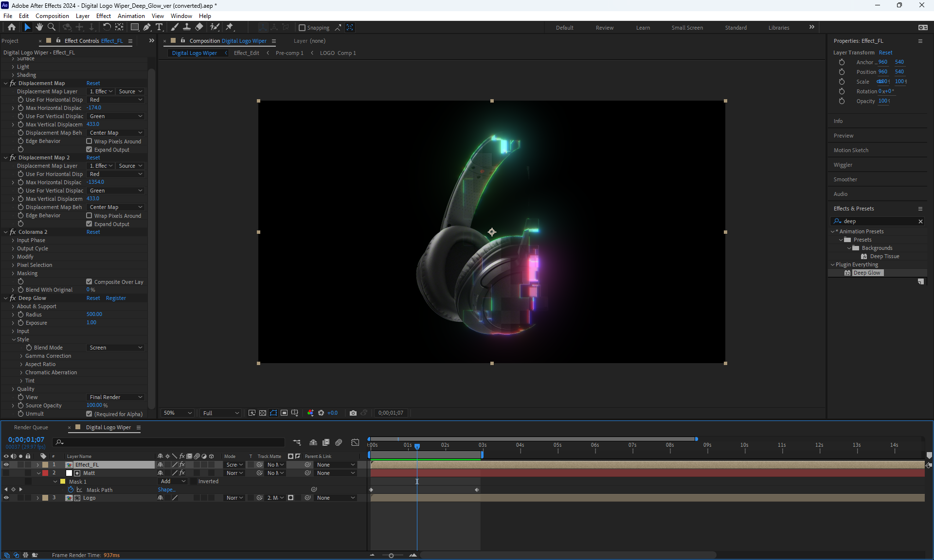The image size is (934, 560).
Task: Open the Deep Glow Blend Mode dropdown
Action: tap(116, 348)
